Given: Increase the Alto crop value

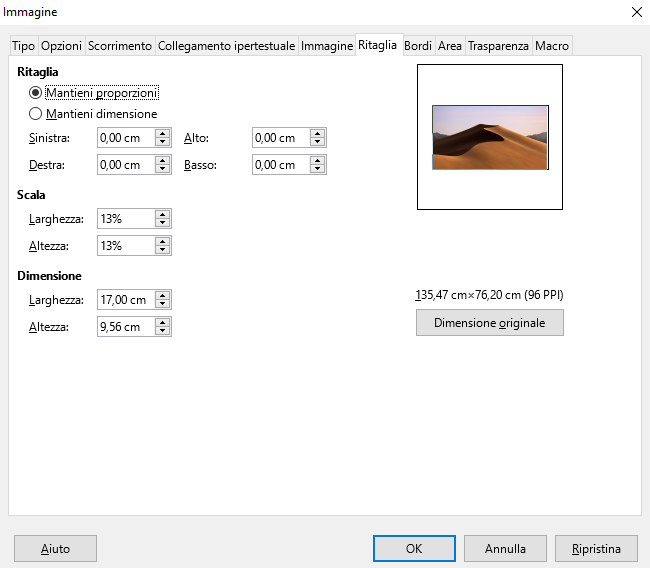Looking at the screenshot, I should pos(318,134).
